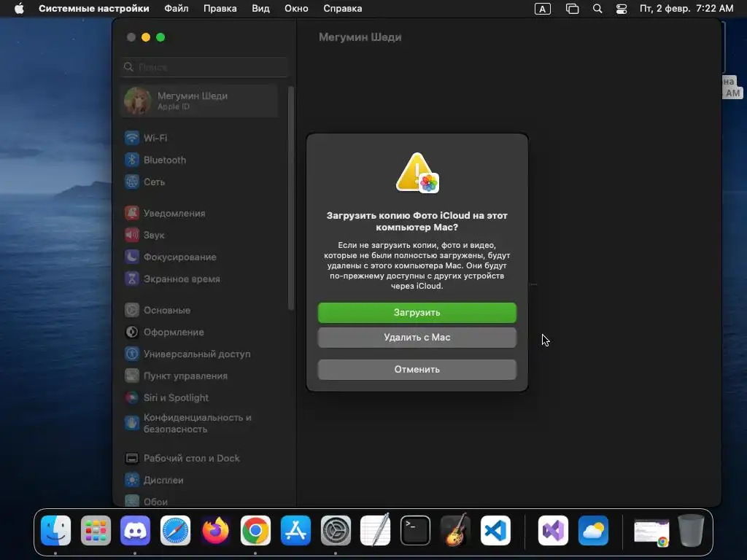Launch Visual Studio Code from Dock
Image resolution: width=747 pixels, height=560 pixels.
(x=495, y=531)
